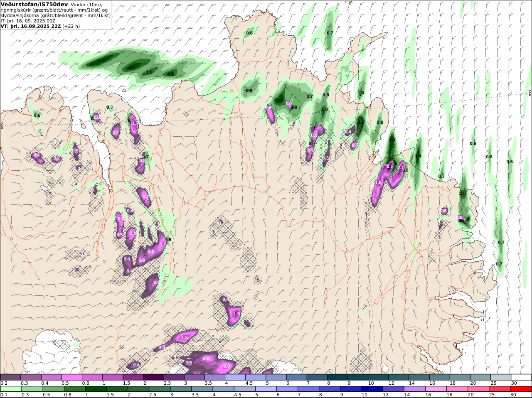Click the 0.2 swatch in the upper snow legend
Screen dimensions: 532x398
(10, 377)
